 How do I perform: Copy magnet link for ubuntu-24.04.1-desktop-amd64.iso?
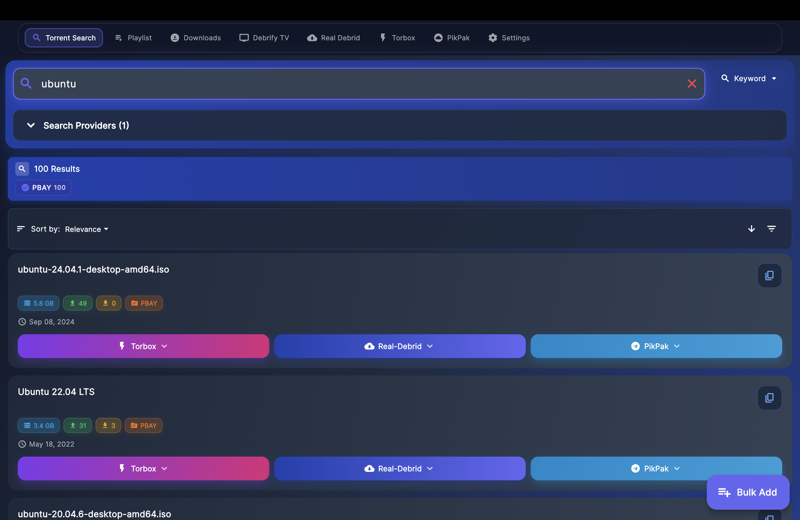769,276
